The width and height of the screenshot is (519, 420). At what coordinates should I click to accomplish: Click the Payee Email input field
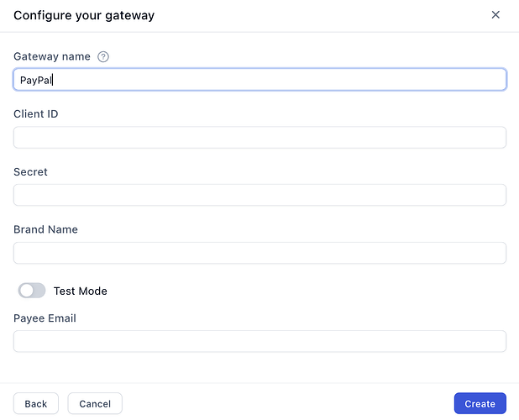259,341
